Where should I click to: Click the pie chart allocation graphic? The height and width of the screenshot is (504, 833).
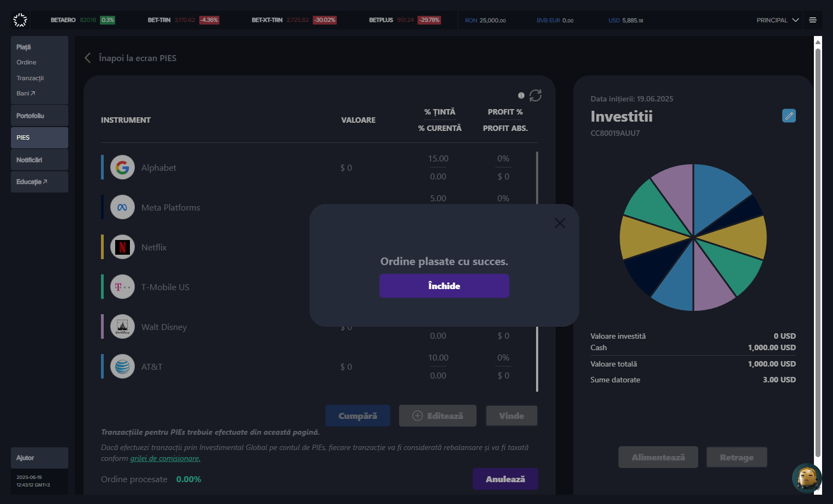tap(693, 237)
